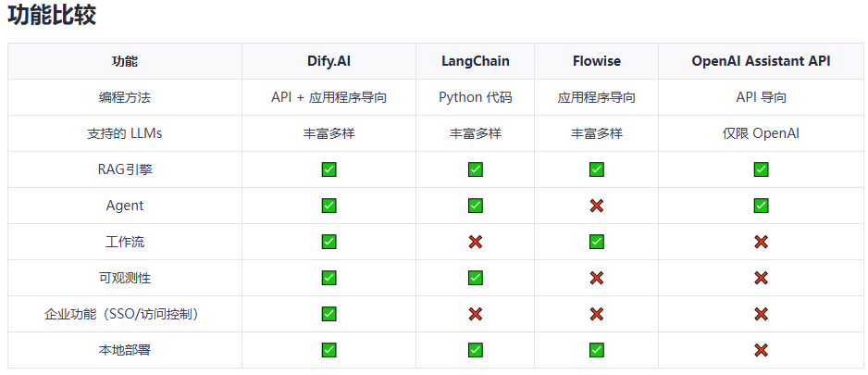Click the Flowise 本地部署 green checkmark
868x375 pixels.
coord(596,350)
